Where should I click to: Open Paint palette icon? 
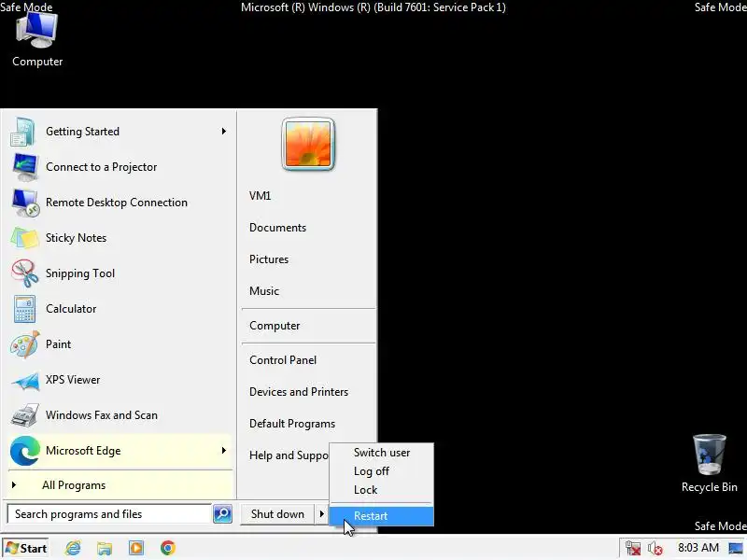pos(25,344)
